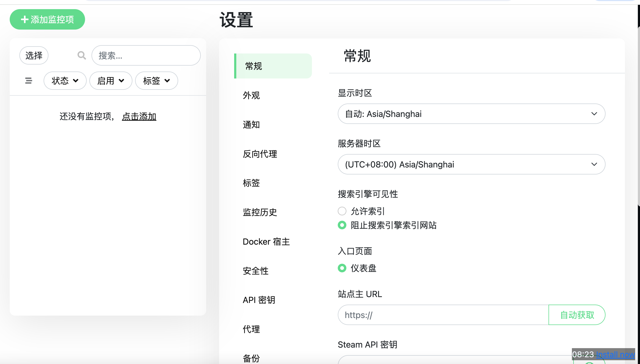640x364 pixels.
Task: Click the magnifier search icon
Action: 82,55
